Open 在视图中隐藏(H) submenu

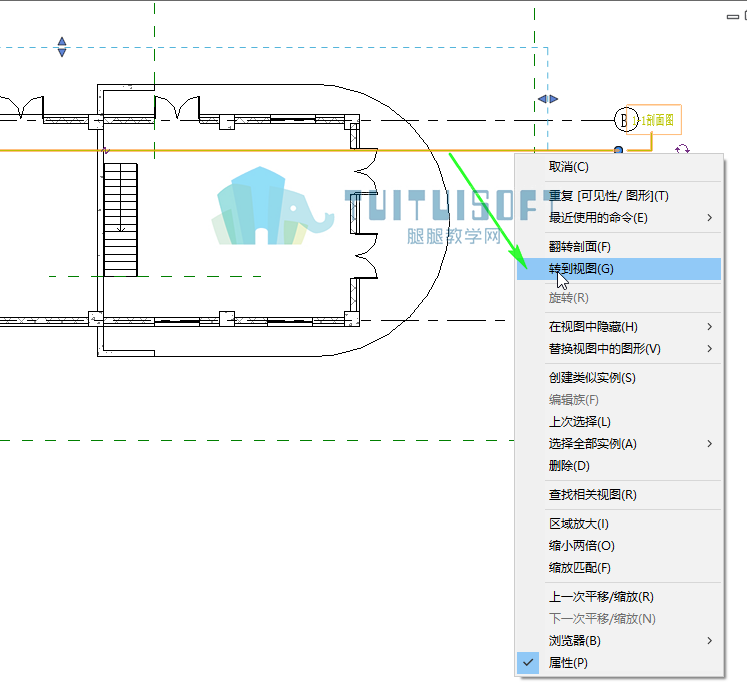coord(618,327)
